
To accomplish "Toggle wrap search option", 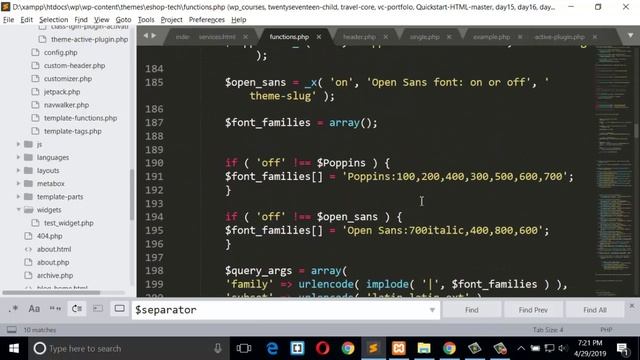I will 77,309.
